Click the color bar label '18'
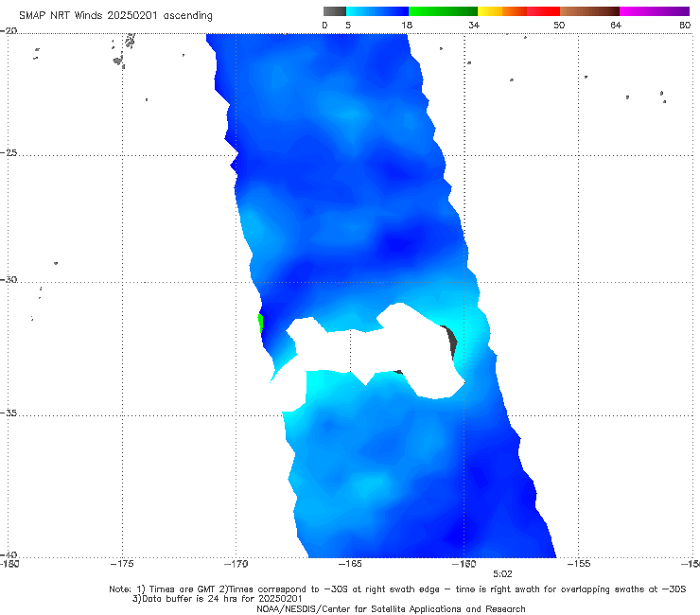The width and height of the screenshot is (700, 615). tap(407, 25)
